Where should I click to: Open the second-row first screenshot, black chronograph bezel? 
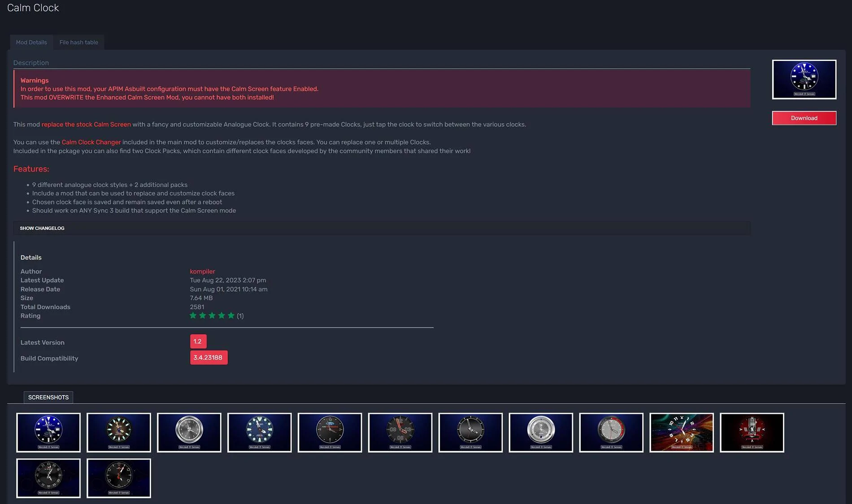pos(48,478)
